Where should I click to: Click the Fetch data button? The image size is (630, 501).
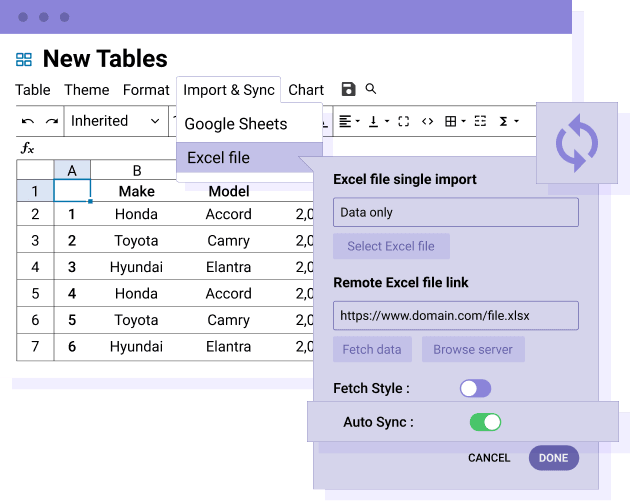tap(372, 349)
